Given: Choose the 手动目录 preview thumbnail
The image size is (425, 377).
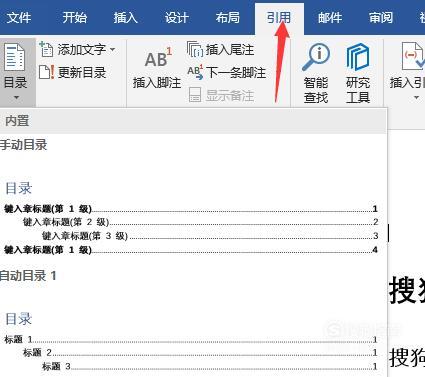Looking at the screenshot, I should (x=191, y=219).
